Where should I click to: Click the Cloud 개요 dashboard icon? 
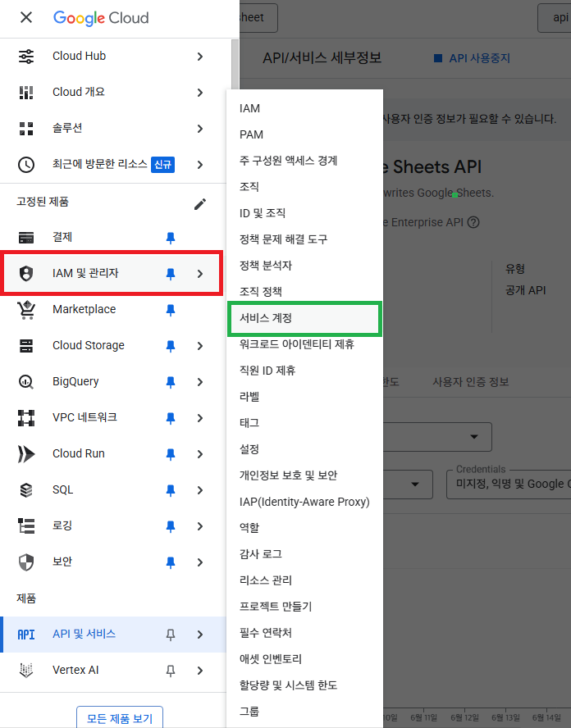26,93
